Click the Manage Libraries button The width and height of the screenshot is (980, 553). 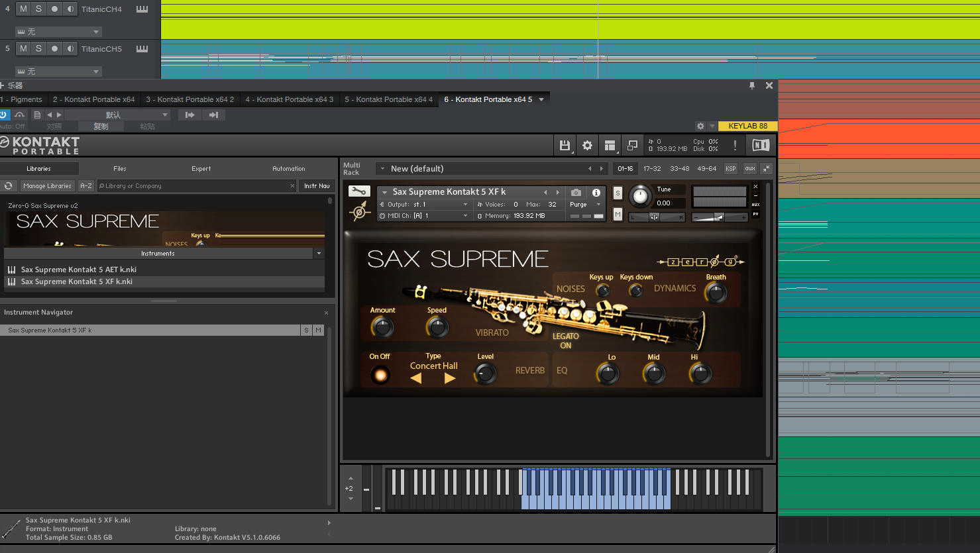pyautogui.click(x=47, y=186)
